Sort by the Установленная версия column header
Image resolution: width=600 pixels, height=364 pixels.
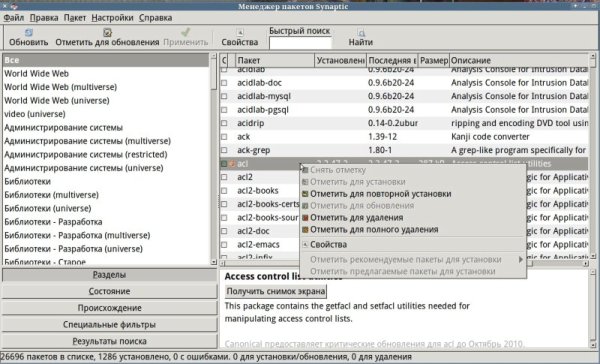click(340, 60)
